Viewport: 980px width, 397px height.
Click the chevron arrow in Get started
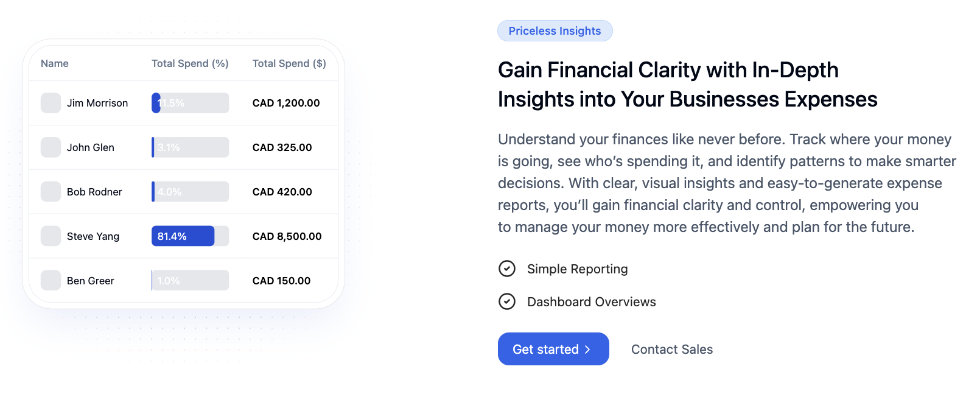(x=587, y=350)
